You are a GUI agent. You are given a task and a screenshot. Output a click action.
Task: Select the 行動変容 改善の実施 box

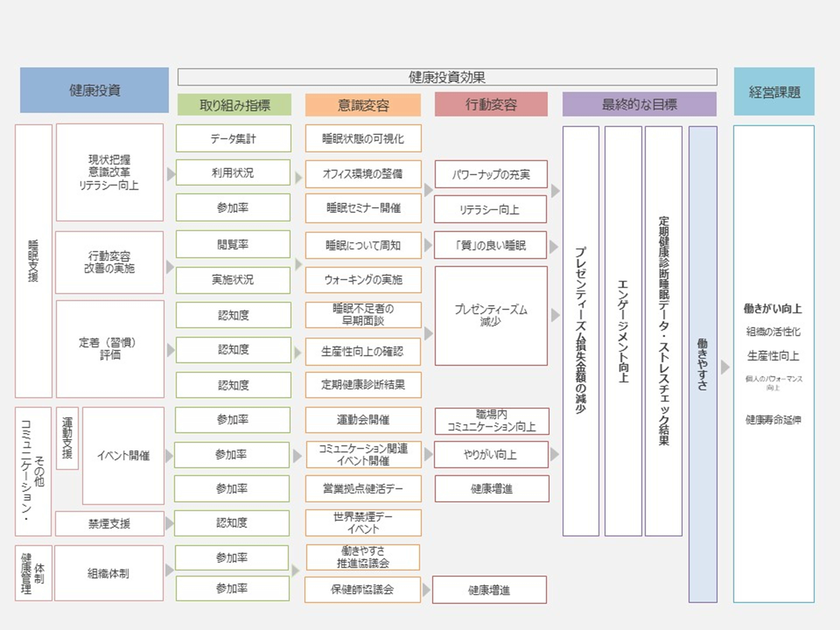(109, 262)
